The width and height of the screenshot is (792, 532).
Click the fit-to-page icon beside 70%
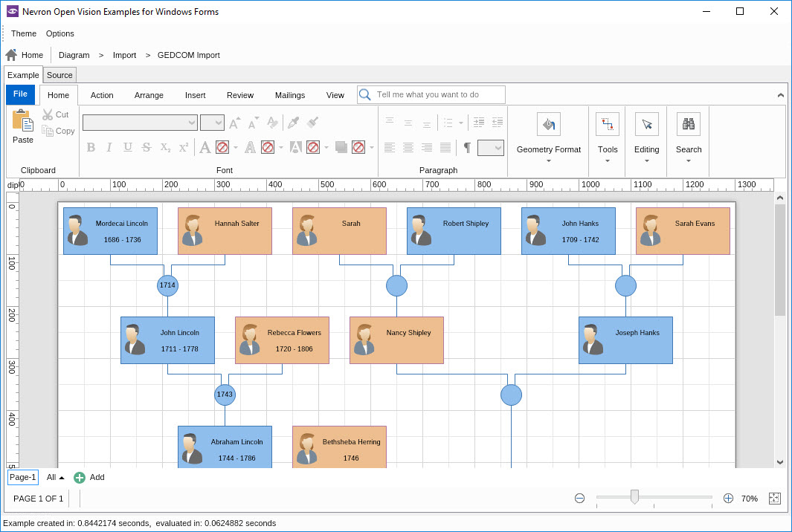click(x=774, y=499)
